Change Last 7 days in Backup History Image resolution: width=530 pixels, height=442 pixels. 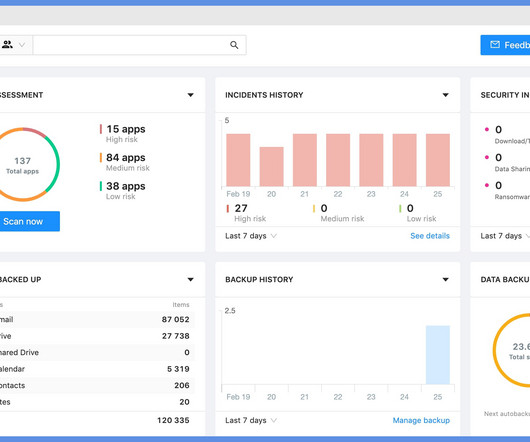pyautogui.click(x=251, y=420)
